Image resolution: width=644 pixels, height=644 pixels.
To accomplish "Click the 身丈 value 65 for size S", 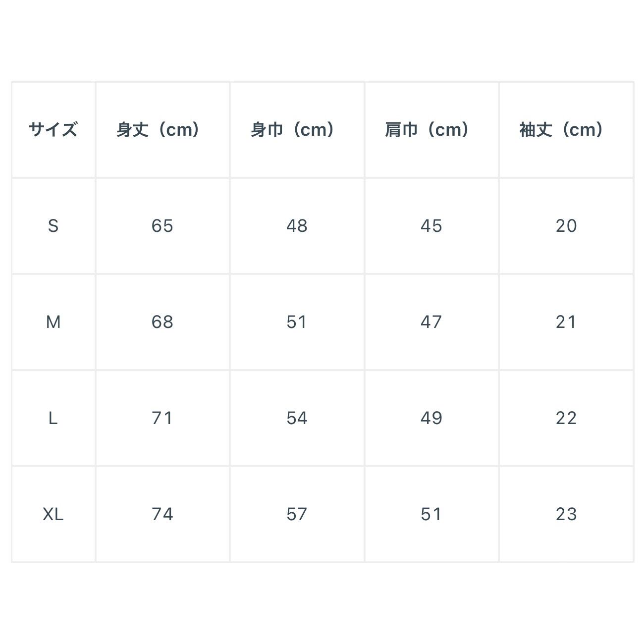I will (162, 226).
